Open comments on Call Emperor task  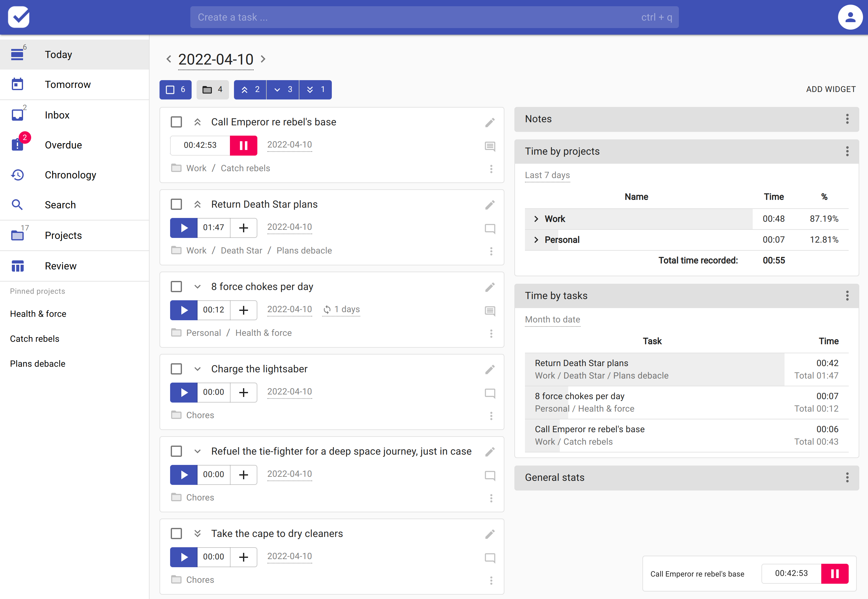coord(490,146)
